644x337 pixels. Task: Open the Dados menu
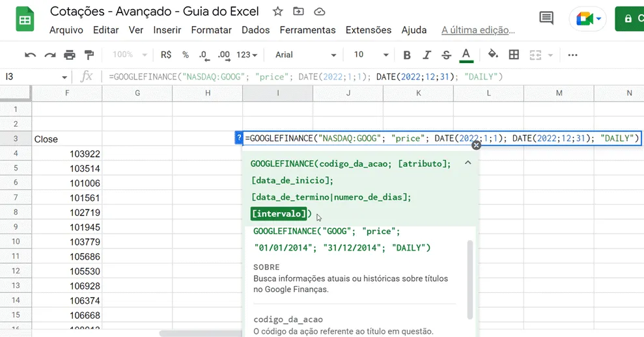pos(255,30)
